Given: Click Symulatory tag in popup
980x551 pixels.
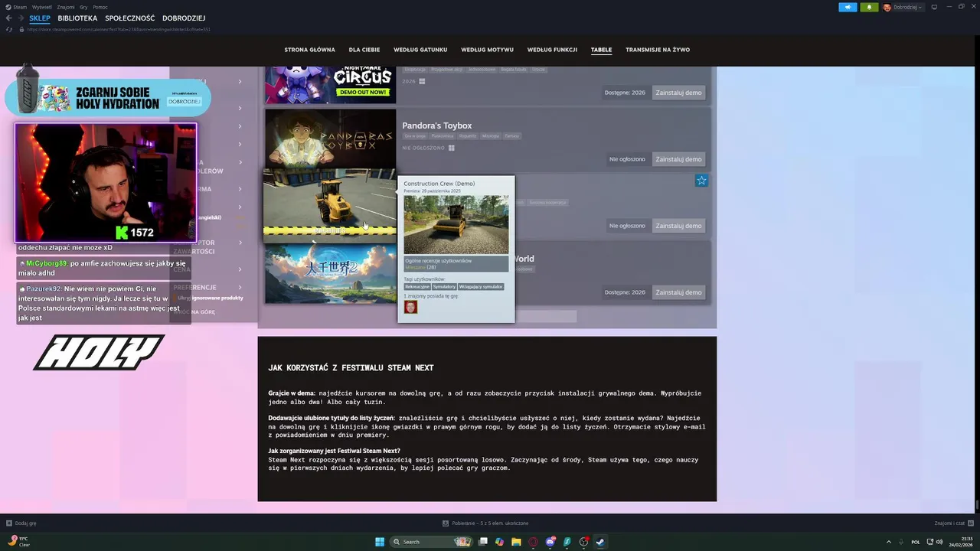Looking at the screenshot, I should pyautogui.click(x=444, y=287).
